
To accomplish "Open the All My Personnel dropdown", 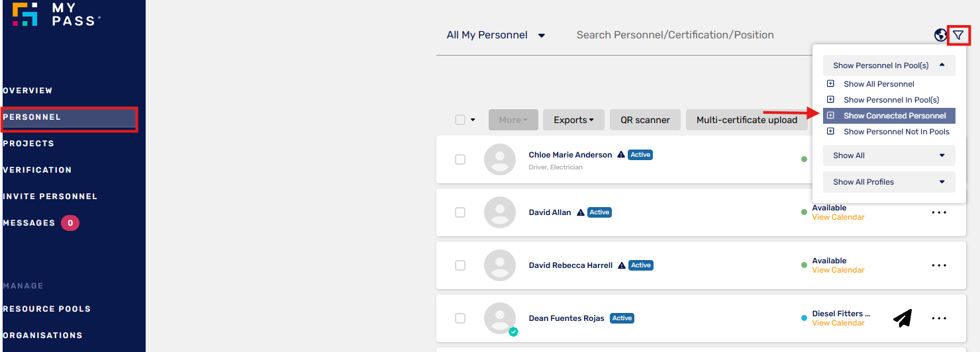I will (x=496, y=35).
